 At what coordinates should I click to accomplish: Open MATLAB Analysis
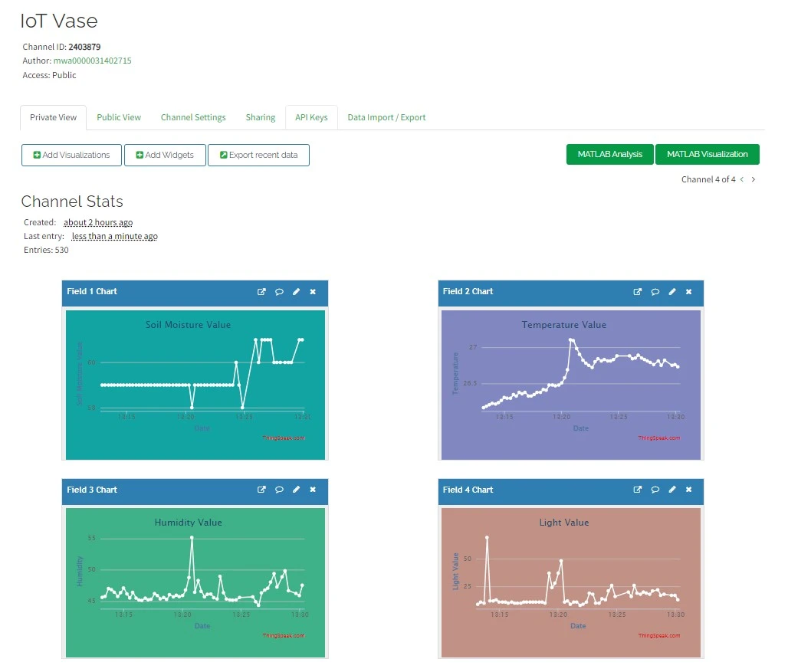click(x=610, y=154)
